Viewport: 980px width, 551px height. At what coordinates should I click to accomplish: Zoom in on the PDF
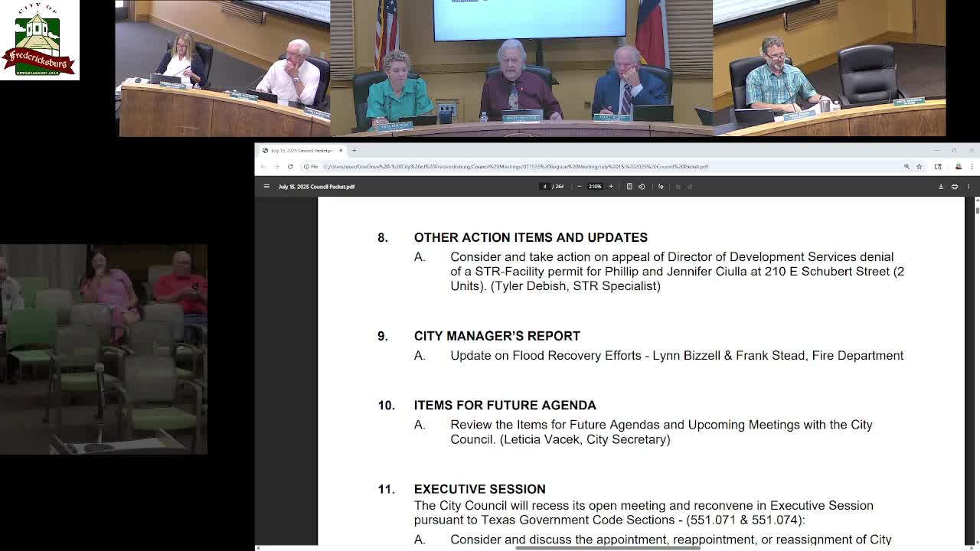611,186
